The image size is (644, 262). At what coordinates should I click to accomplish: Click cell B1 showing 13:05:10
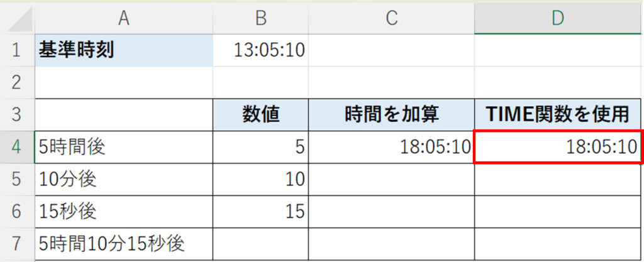click(260, 50)
